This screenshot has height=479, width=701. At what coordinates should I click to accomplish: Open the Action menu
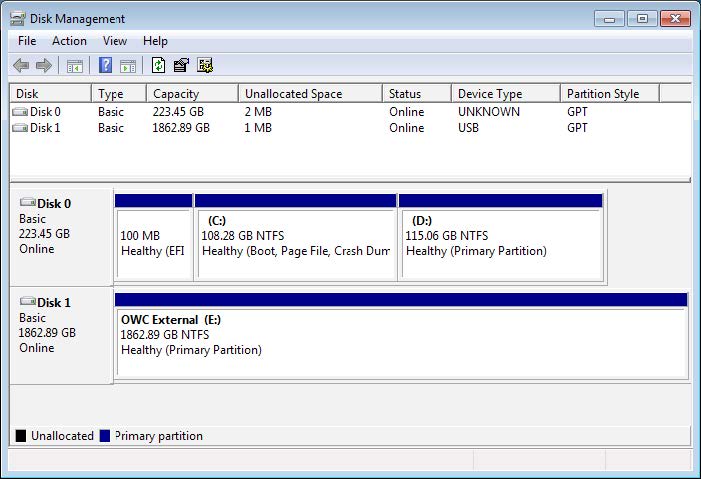(x=69, y=41)
